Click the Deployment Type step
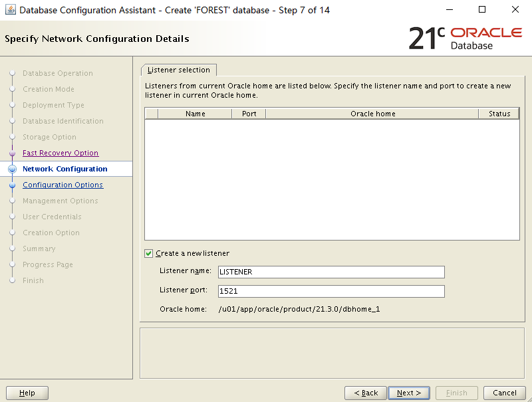This screenshot has width=532, height=402. [x=53, y=105]
